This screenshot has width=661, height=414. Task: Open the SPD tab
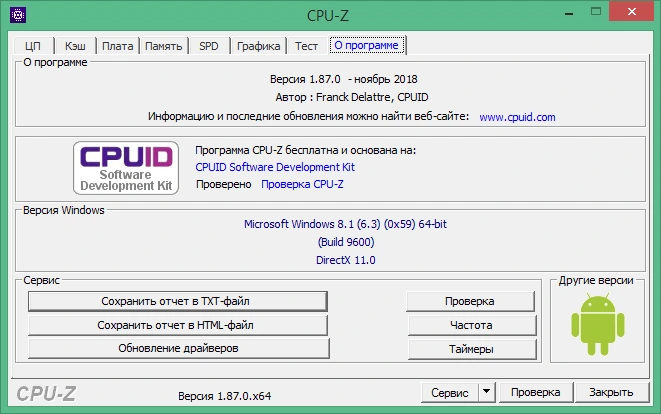pos(209,46)
